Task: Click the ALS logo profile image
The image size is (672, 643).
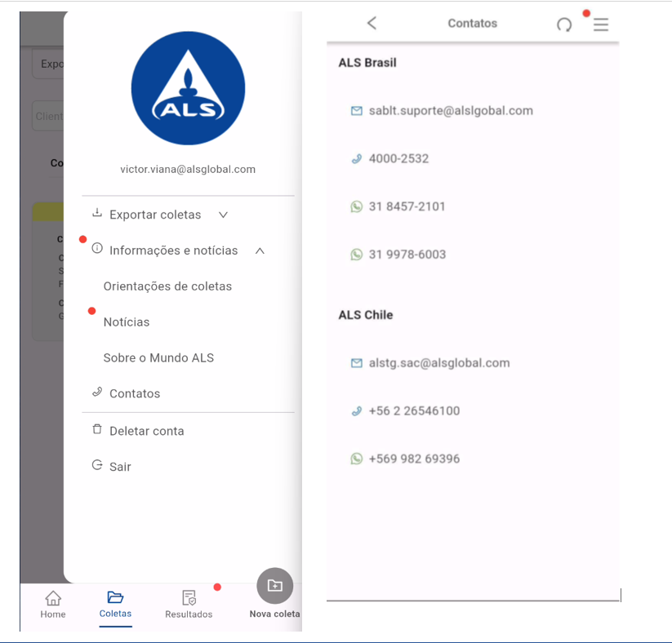Action: pos(188,88)
